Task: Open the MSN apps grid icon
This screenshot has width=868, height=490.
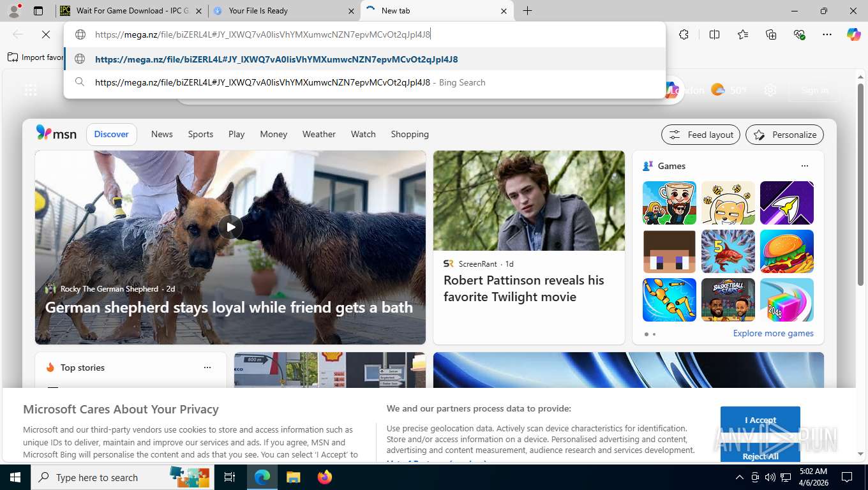Action: click(x=31, y=91)
